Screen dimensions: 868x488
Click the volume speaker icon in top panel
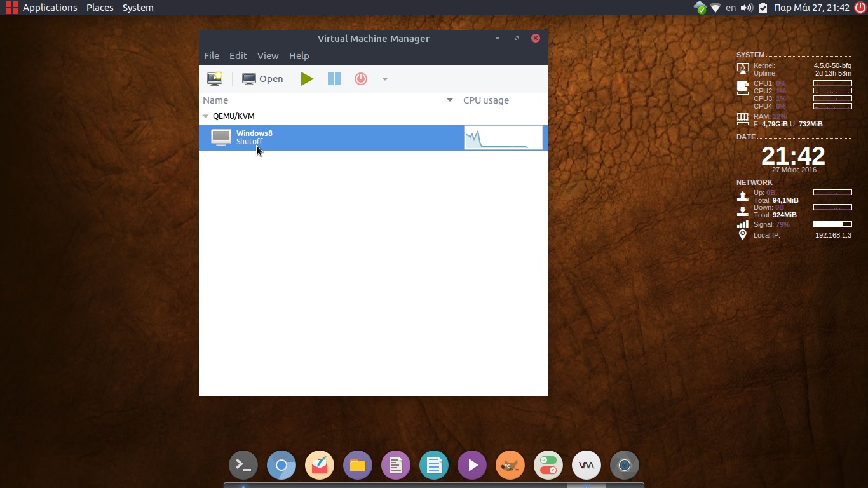click(x=747, y=8)
